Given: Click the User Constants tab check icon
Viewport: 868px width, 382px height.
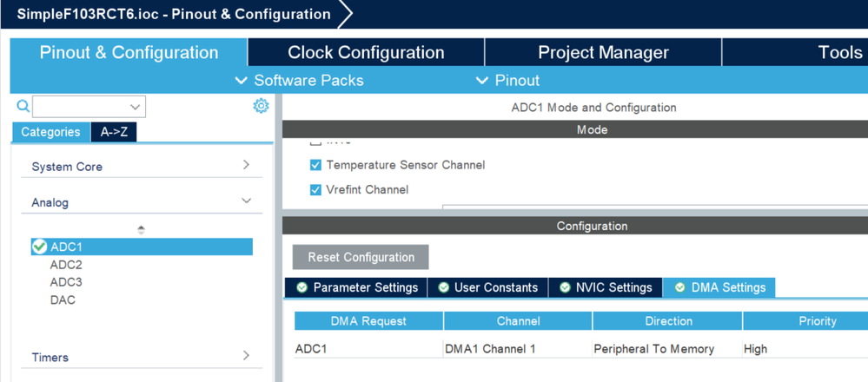Looking at the screenshot, I should pos(443,287).
